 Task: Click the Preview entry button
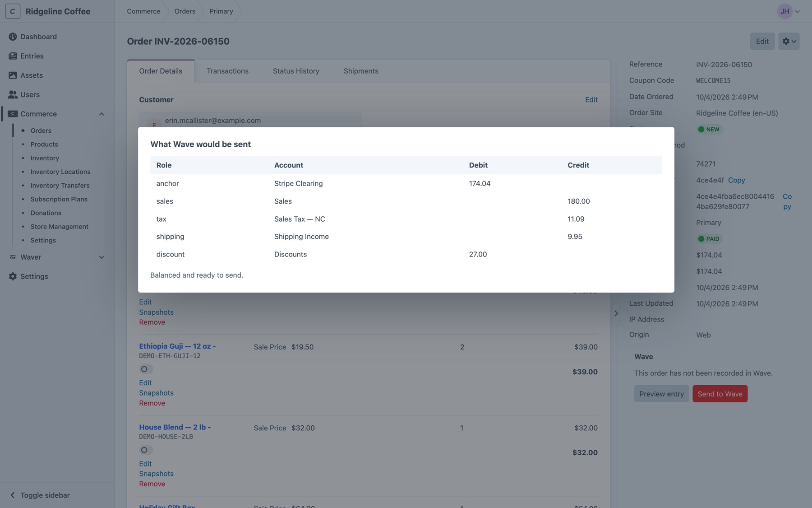point(661,394)
